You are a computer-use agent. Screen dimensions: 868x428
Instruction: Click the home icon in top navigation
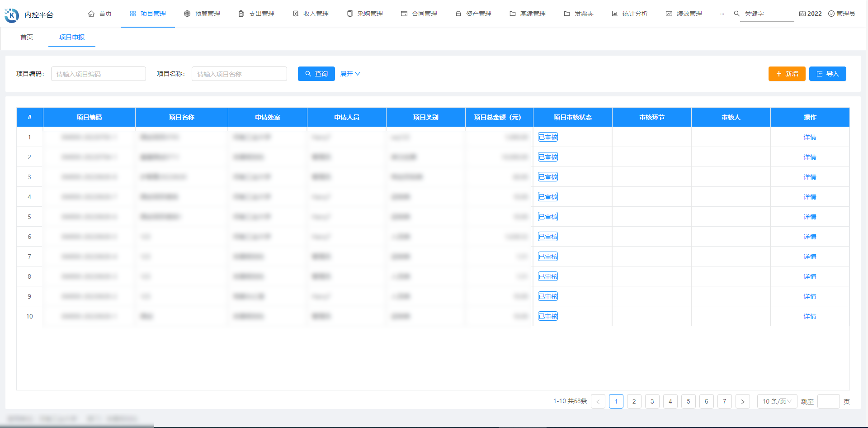[x=91, y=14]
